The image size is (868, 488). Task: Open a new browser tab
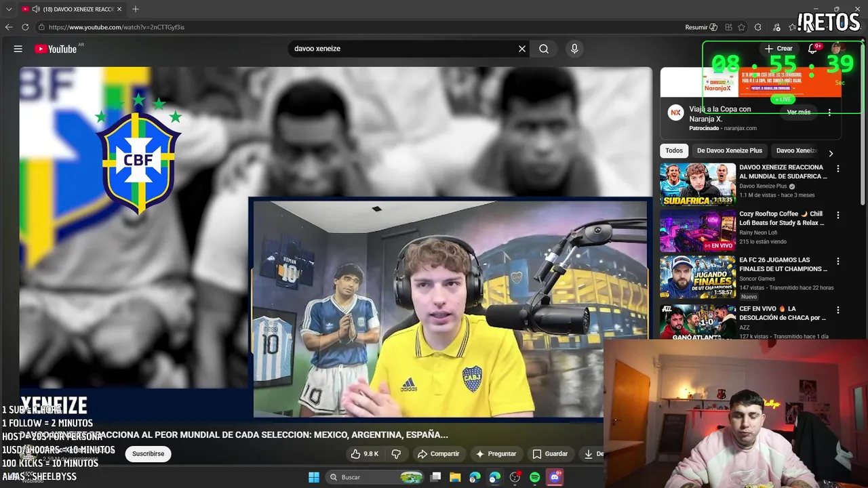click(136, 9)
